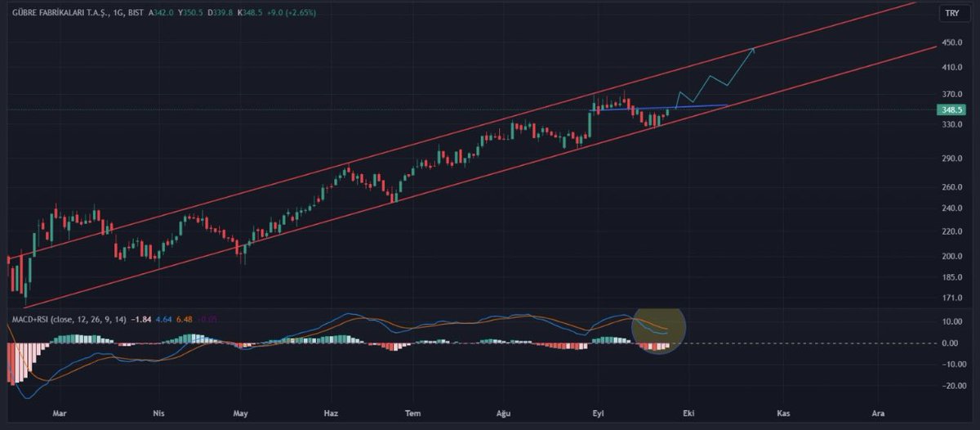Click the blue MACD value 4.64

[x=163, y=320]
